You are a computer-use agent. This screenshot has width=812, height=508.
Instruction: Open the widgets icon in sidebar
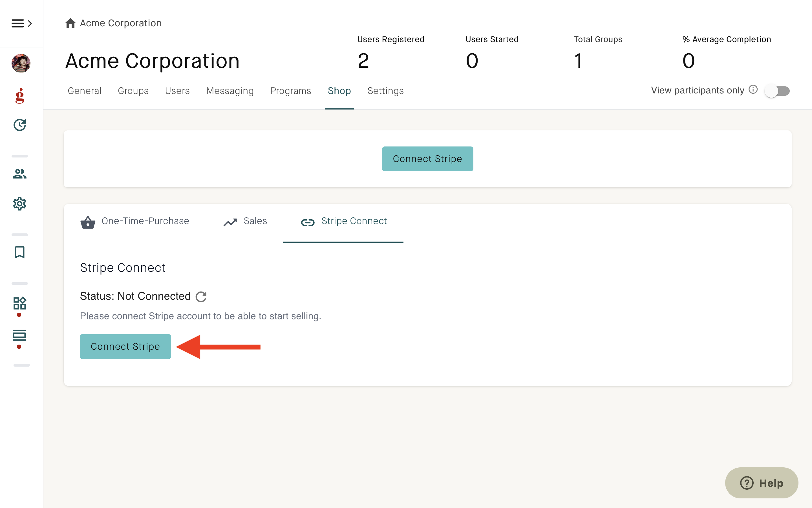pyautogui.click(x=20, y=303)
